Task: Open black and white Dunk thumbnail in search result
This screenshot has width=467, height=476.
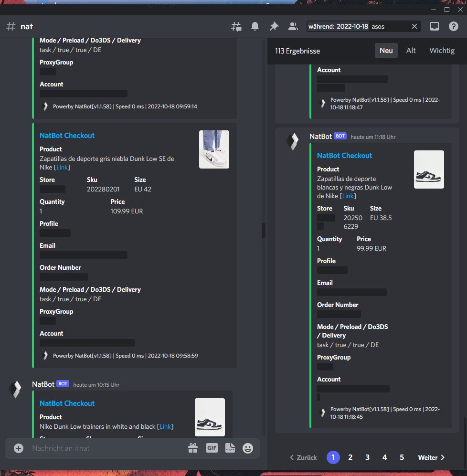Action: [x=429, y=169]
